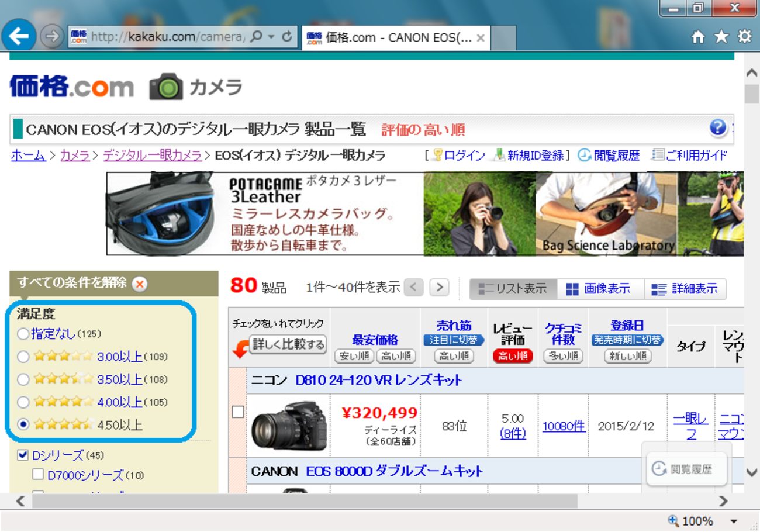Close the 価格.com tab

[481, 38]
